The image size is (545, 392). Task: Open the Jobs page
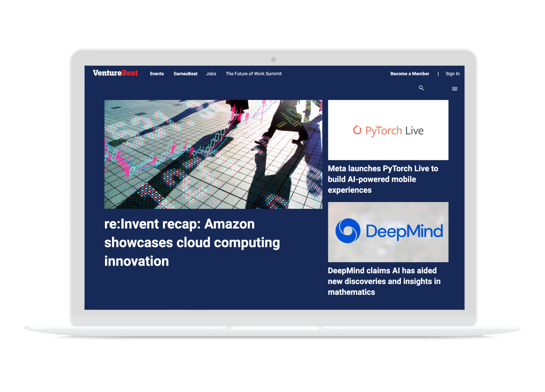pyautogui.click(x=211, y=74)
